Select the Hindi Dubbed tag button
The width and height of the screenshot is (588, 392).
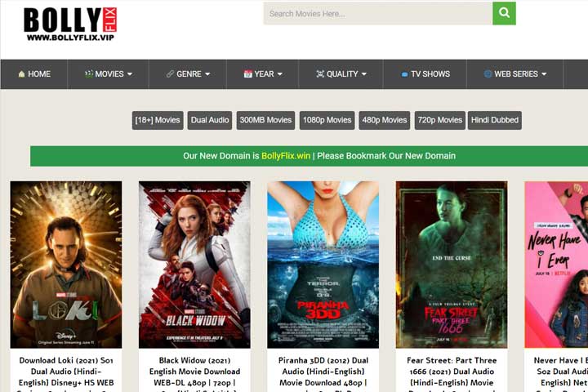[495, 120]
